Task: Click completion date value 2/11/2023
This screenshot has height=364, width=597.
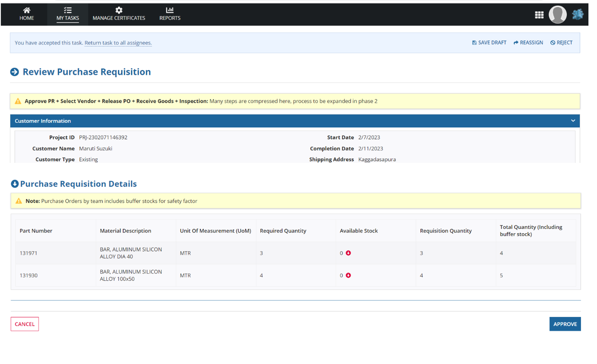Action: tap(370, 148)
